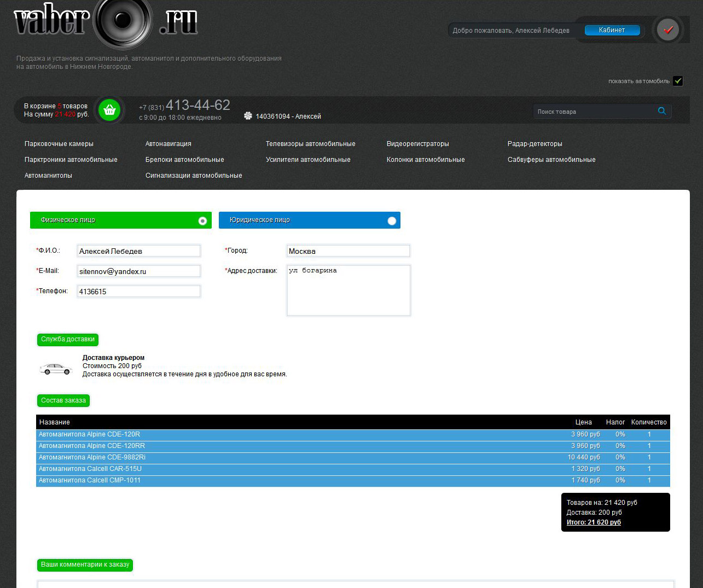The image size is (703, 588).
Task: Click the Город input field
Action: click(348, 251)
